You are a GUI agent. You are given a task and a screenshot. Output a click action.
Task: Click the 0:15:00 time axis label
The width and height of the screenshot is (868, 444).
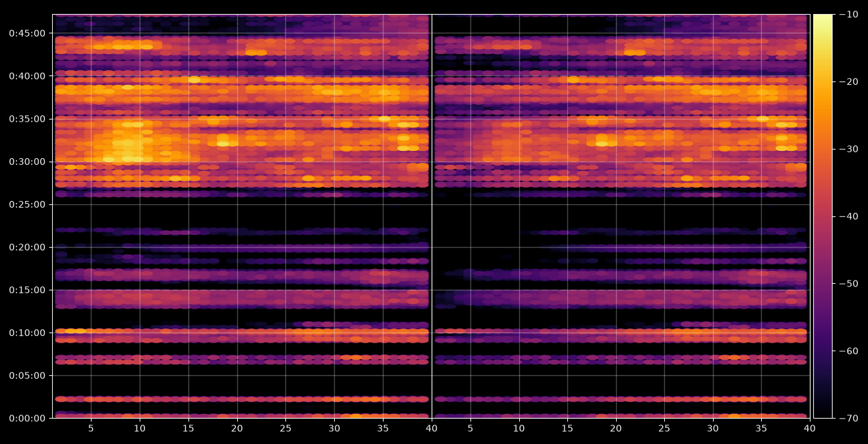pos(27,289)
